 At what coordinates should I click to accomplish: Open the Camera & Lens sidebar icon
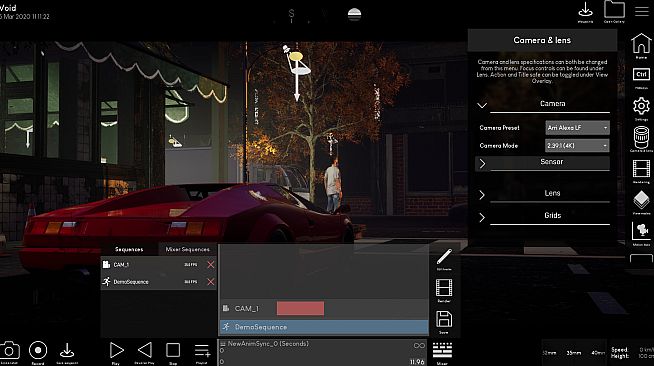641,137
